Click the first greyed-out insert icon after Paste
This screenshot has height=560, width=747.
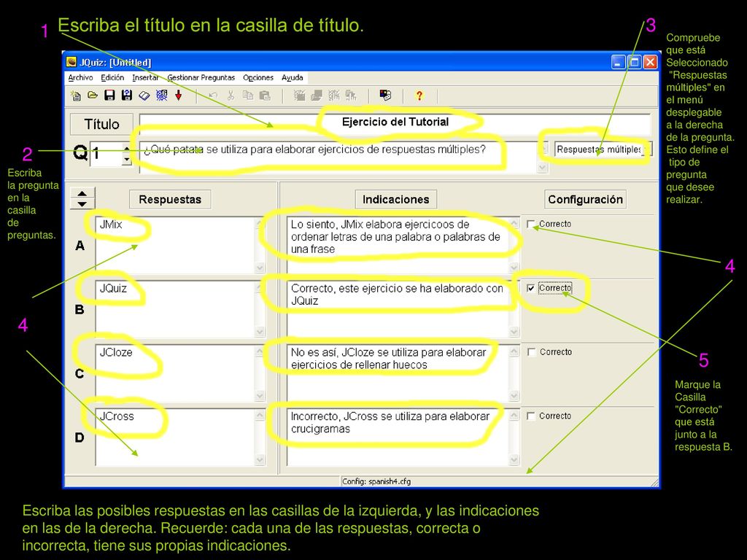[x=299, y=96]
